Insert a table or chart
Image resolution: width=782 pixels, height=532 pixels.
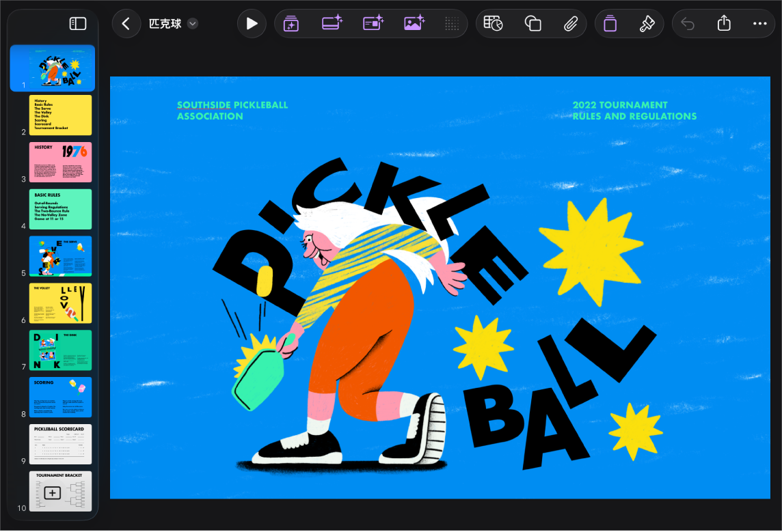click(493, 24)
